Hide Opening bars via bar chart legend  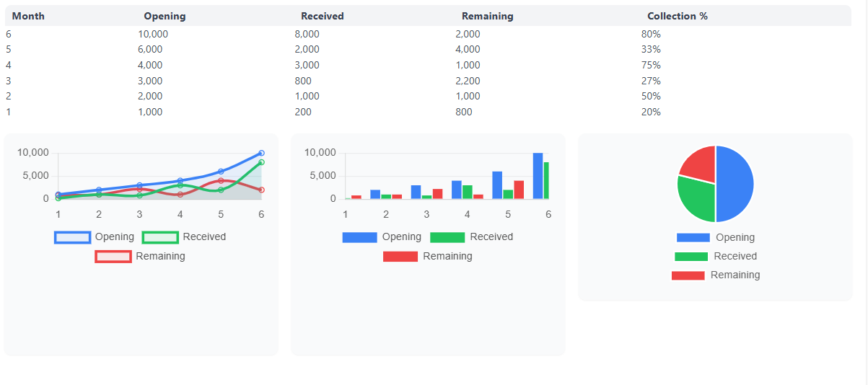point(381,237)
